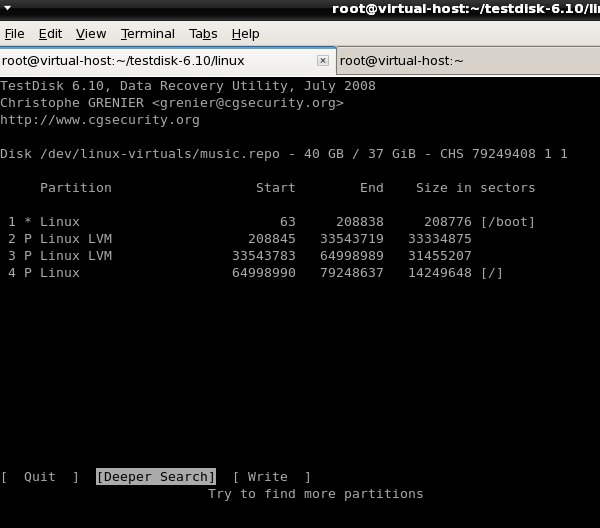Open the View menu

91,34
